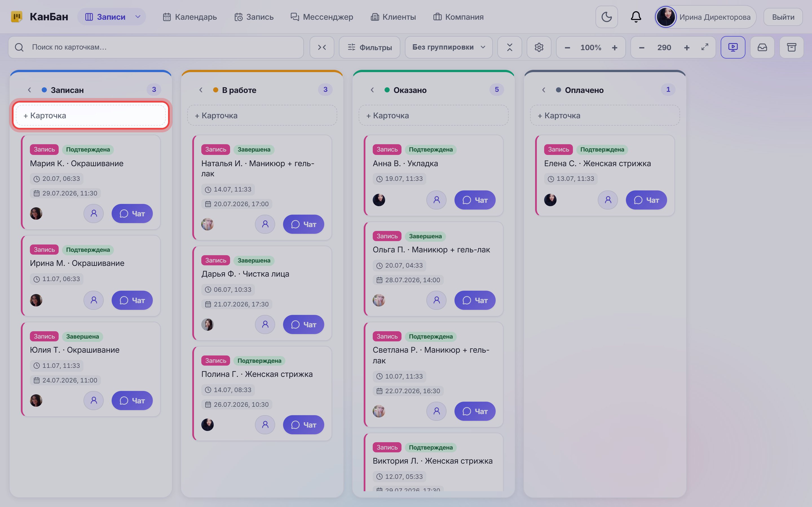Click the Поиск по карточкам search field
812x507 pixels.
coord(156,47)
